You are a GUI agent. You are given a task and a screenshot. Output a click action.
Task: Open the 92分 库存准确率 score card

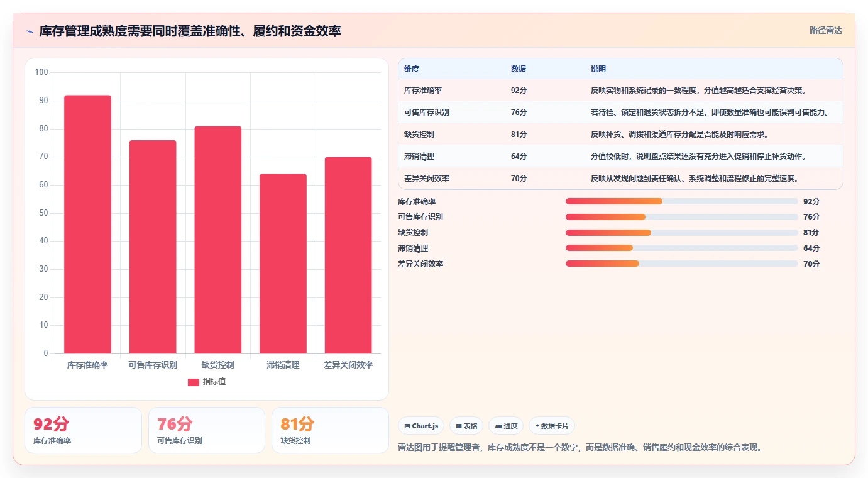click(x=83, y=430)
